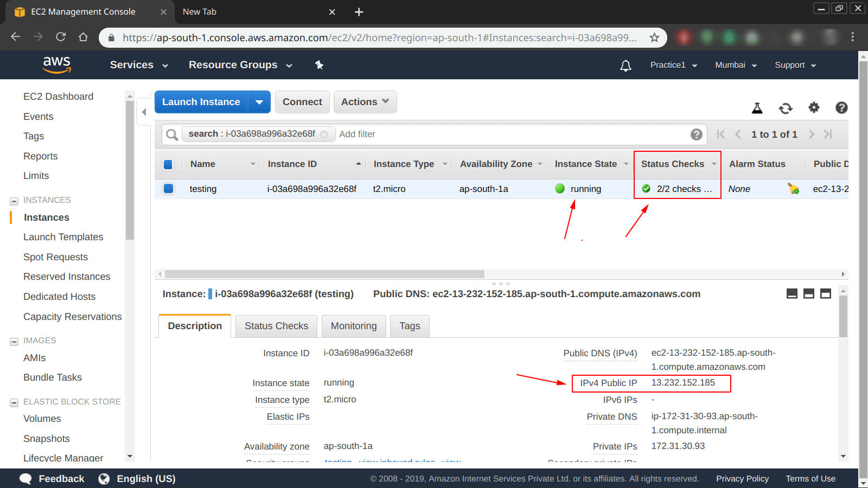Open a new browser tab

click(x=359, y=12)
